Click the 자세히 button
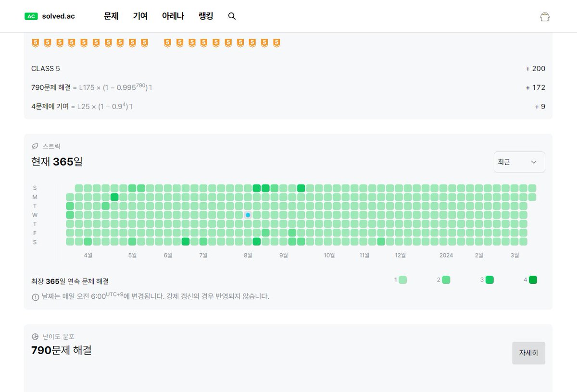The image size is (577, 392). tap(528, 353)
